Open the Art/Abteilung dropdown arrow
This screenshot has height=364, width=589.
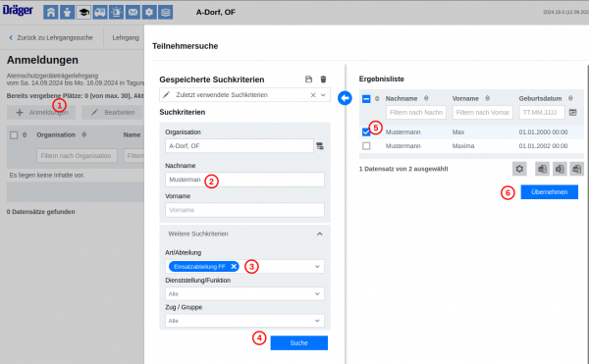pyautogui.click(x=317, y=267)
